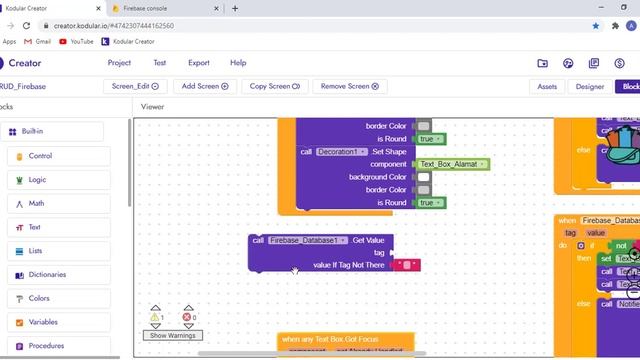Expand the Built-in blocks group
The image size is (640, 360).
point(52,131)
